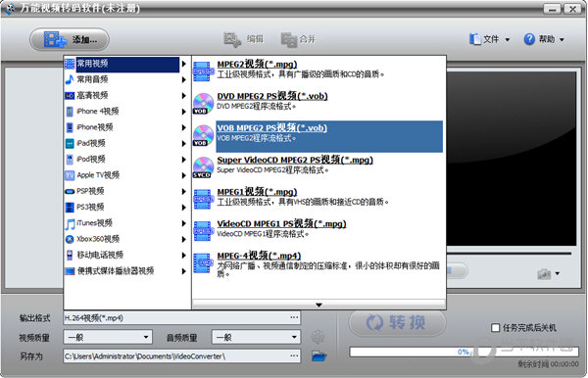588x378 pixels.
Task: Click the settings gear beside 音频质量
Action: (x=318, y=337)
